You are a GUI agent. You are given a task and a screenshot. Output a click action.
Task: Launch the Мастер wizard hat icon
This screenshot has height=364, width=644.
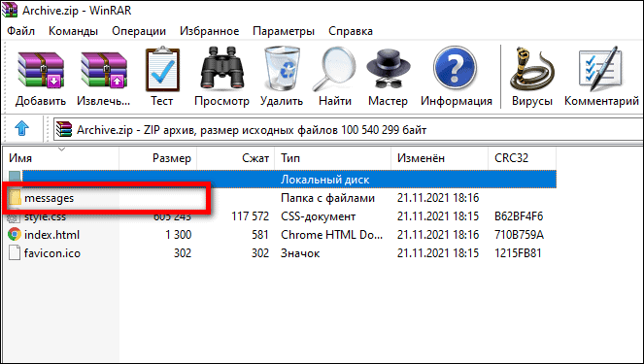click(x=389, y=69)
